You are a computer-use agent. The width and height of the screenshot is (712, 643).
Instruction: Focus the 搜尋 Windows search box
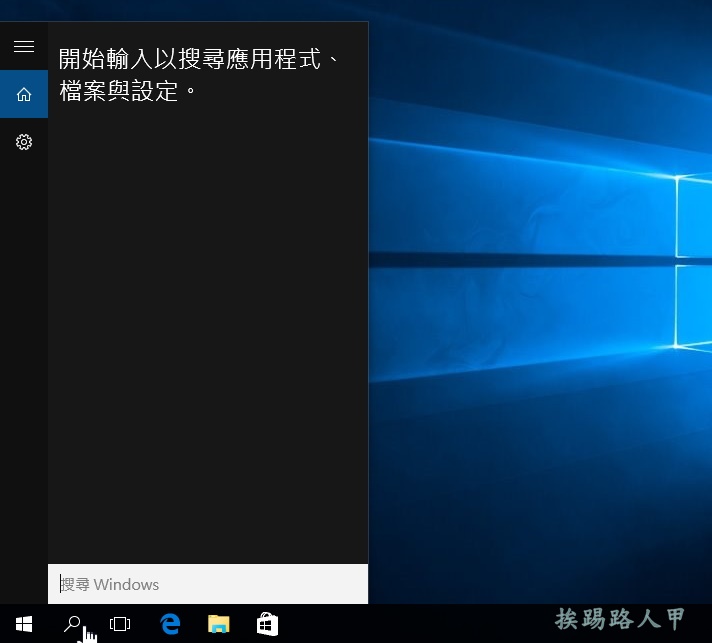tap(208, 584)
